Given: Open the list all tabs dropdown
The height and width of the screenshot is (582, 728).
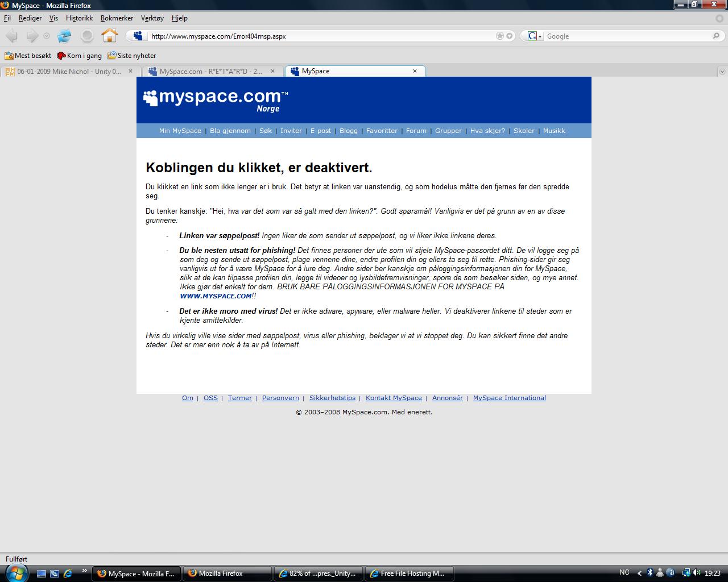Looking at the screenshot, I should (722, 72).
